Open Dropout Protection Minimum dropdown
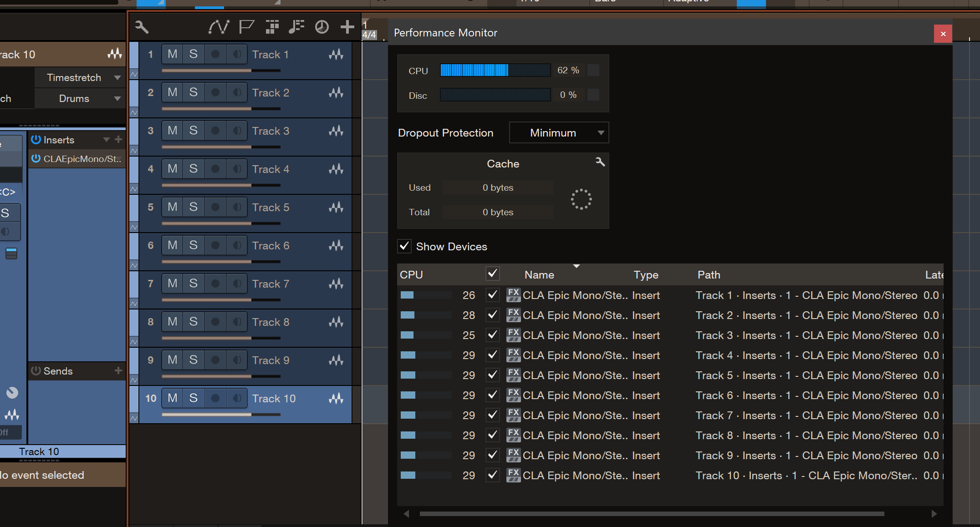Screen dimensions: 980x527 tap(559, 133)
